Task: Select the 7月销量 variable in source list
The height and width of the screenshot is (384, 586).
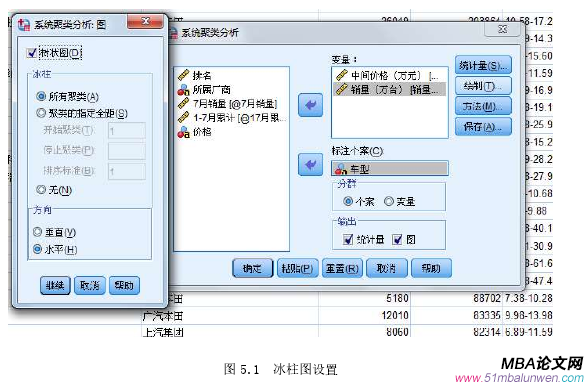Action: click(x=235, y=104)
